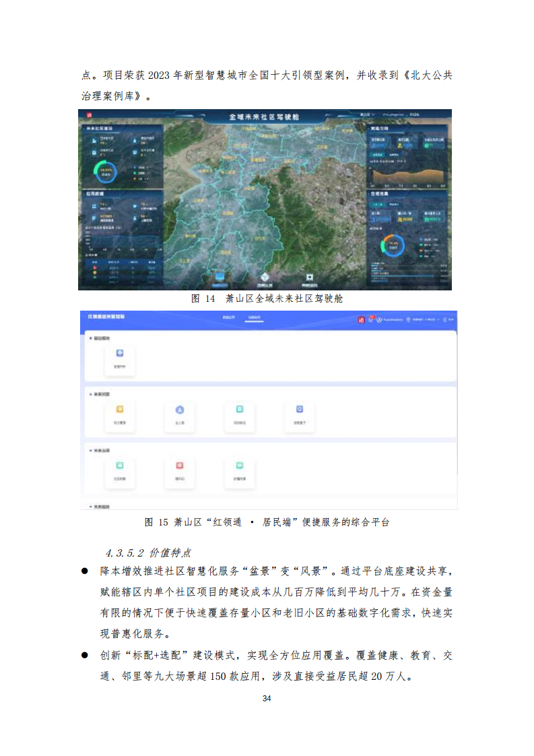The height and width of the screenshot is (756, 534).
Task: Click bullet line starting 创新“标配+选配”建设模式
Action: [276, 656]
